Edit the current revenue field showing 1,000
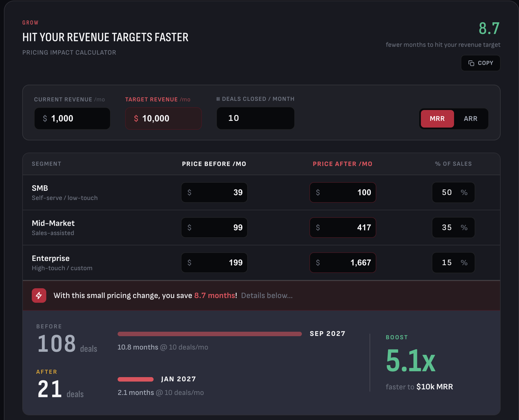Image resolution: width=519 pixels, height=420 pixels. [72, 118]
